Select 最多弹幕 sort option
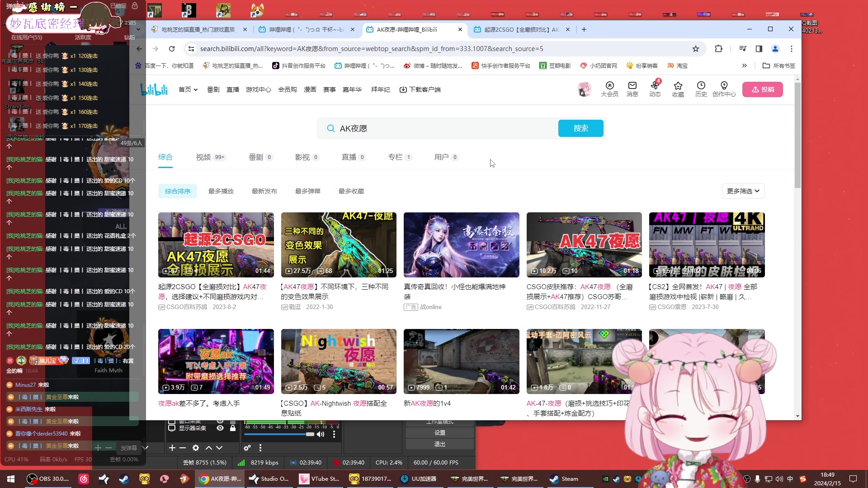Screen dimensions: 868x488 pos(308,191)
